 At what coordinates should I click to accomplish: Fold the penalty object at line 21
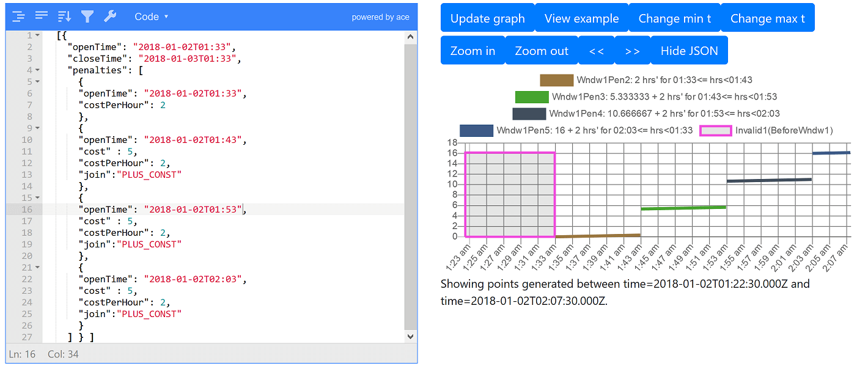37,268
